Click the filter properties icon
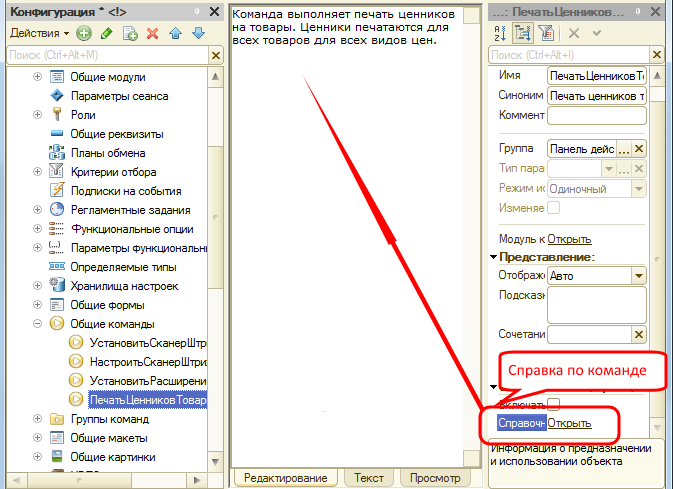Viewport: 673px width, 489px height. tap(546, 33)
